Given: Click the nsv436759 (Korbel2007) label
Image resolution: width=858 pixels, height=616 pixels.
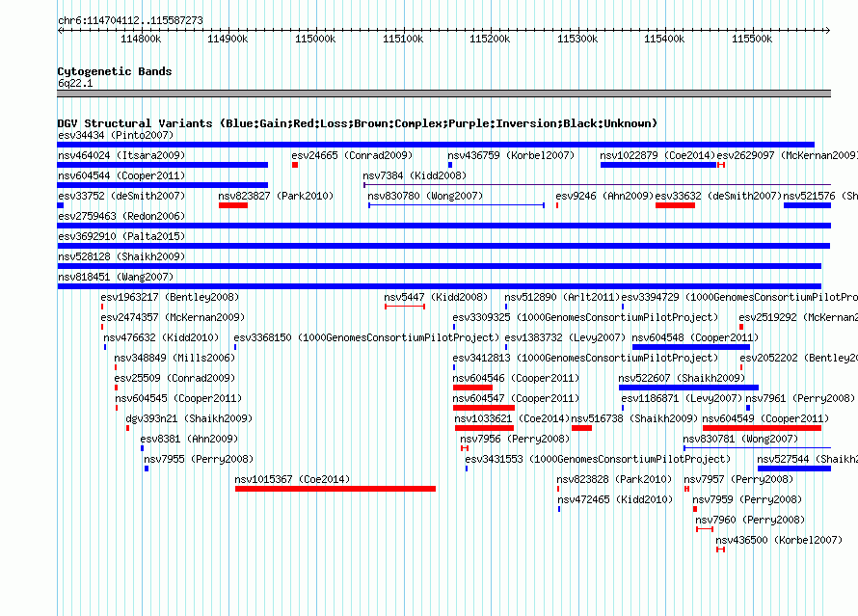Looking at the screenshot, I should pyautogui.click(x=511, y=155).
